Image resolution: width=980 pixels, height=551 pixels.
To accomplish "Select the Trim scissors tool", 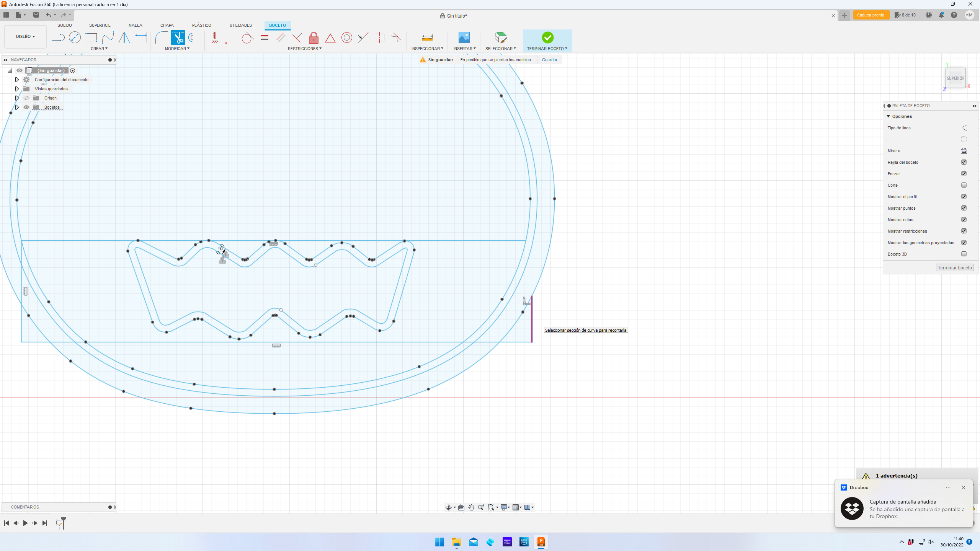I will [x=178, y=37].
